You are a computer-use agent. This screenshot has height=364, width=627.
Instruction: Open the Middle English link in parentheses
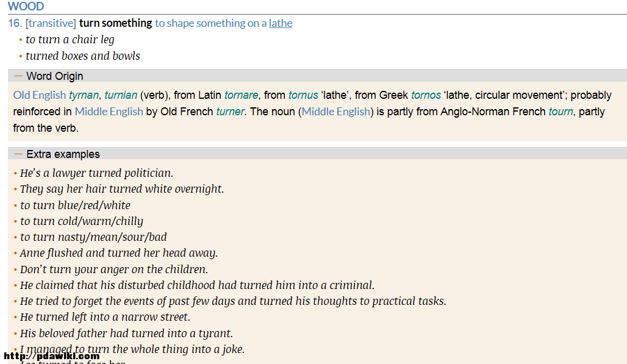(x=336, y=112)
